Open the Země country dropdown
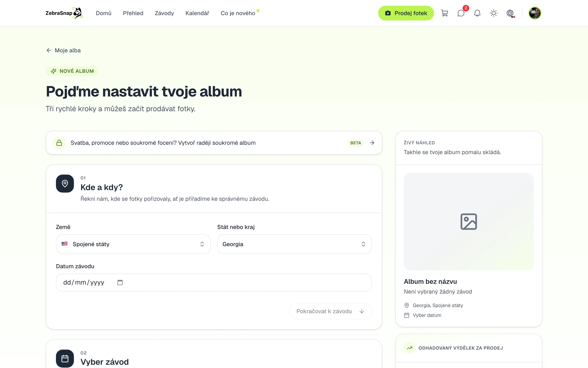 [x=133, y=244]
